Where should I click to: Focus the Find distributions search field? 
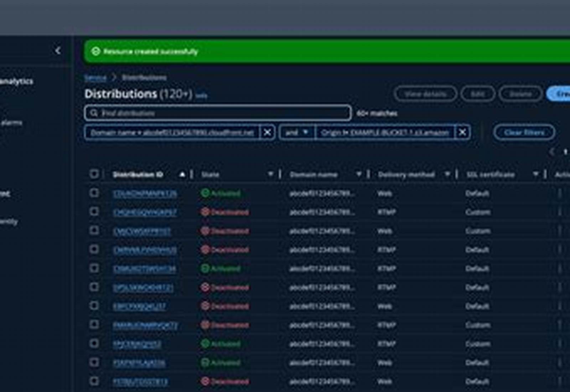pos(218,113)
